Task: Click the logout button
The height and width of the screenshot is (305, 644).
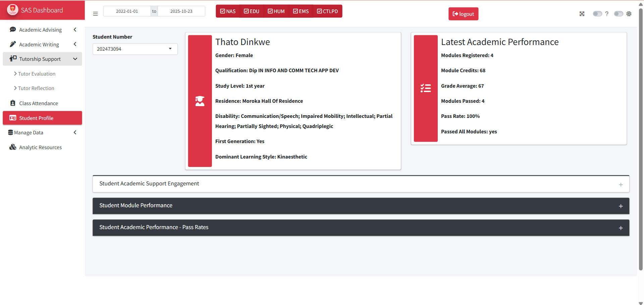Action: (463, 14)
